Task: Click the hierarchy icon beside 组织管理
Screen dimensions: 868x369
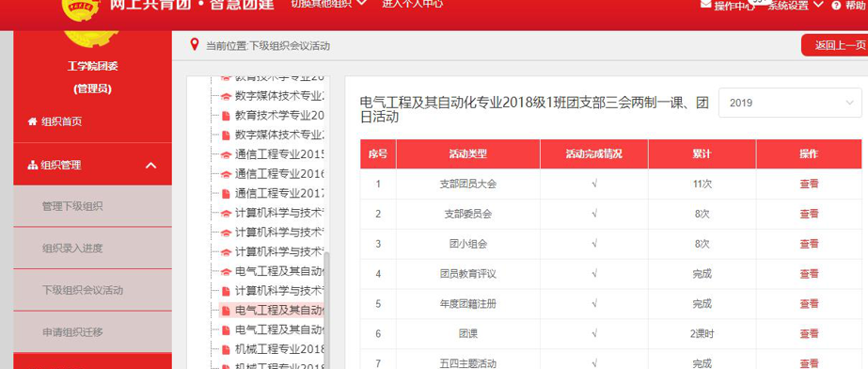Action: [33, 165]
